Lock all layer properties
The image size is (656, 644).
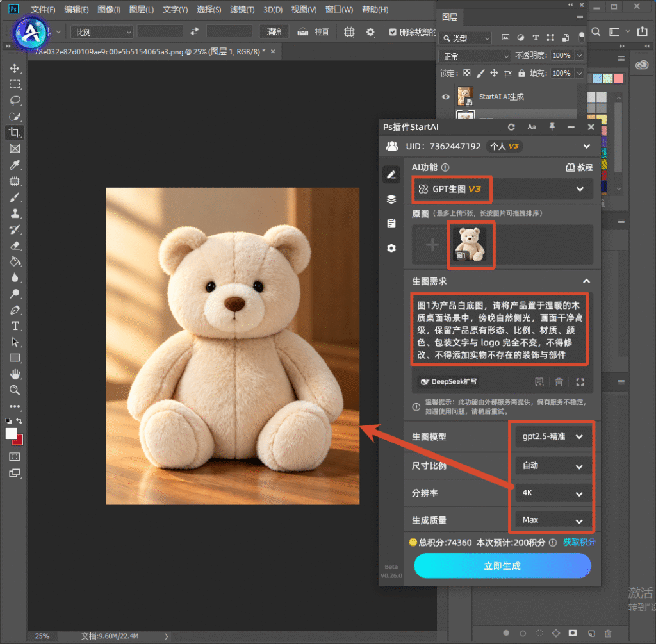(521, 73)
